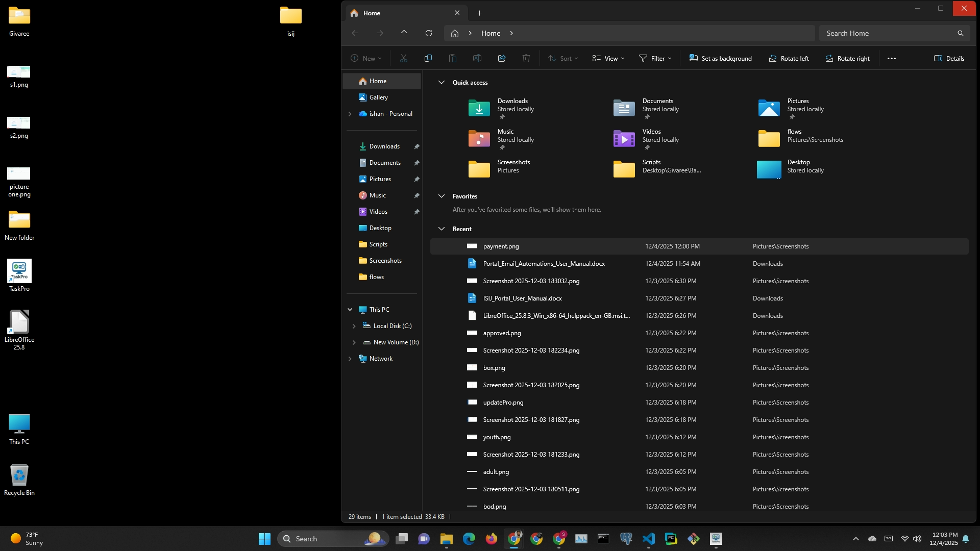Unpin Music from sidebar

416,195
